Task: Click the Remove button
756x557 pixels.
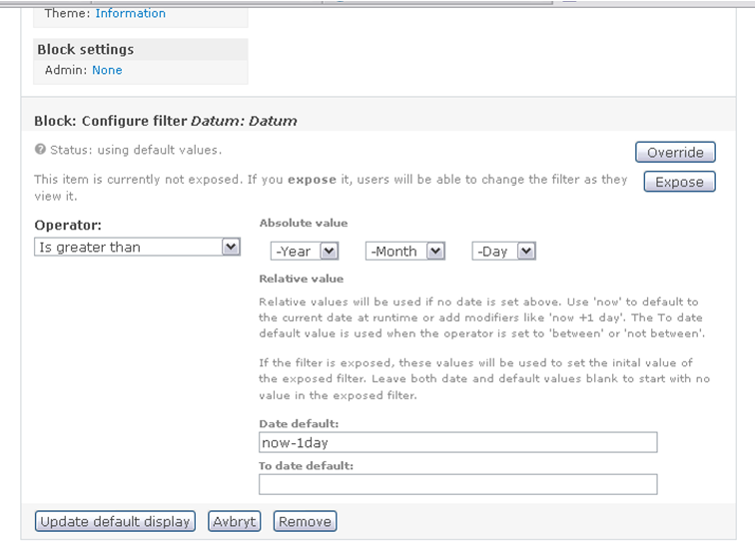Action: coord(305,521)
